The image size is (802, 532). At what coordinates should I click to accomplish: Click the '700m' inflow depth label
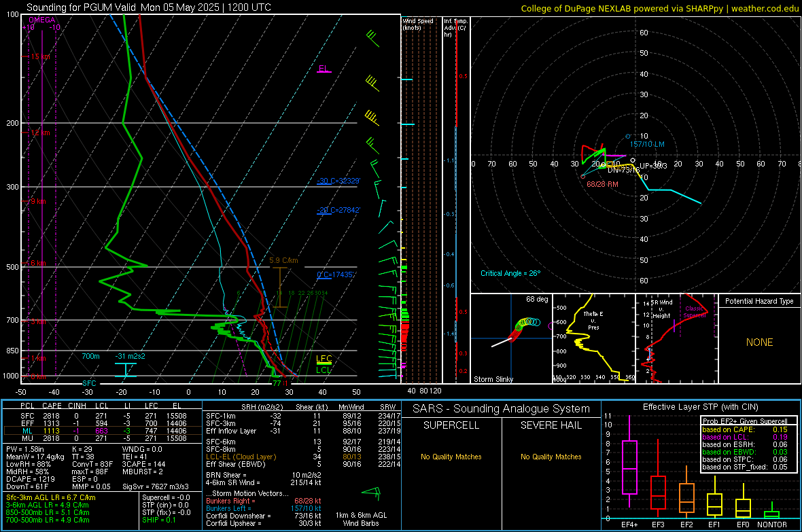click(x=90, y=356)
